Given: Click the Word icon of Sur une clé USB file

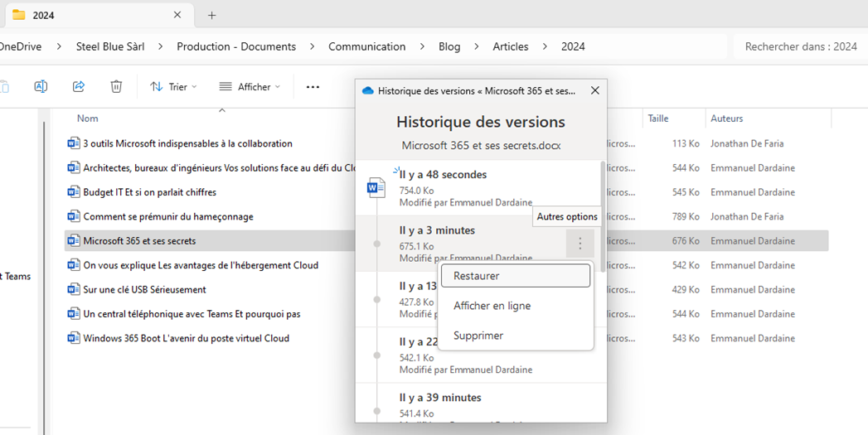Looking at the screenshot, I should 73,289.
